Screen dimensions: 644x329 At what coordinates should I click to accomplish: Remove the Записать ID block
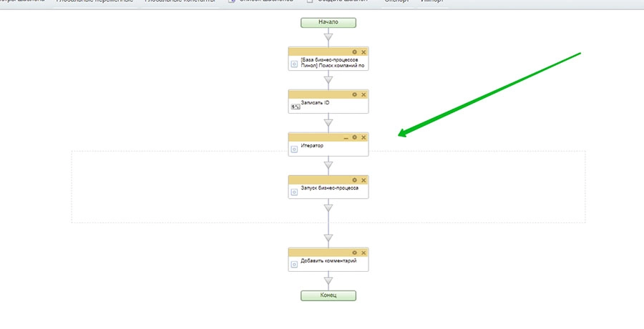[x=364, y=94]
